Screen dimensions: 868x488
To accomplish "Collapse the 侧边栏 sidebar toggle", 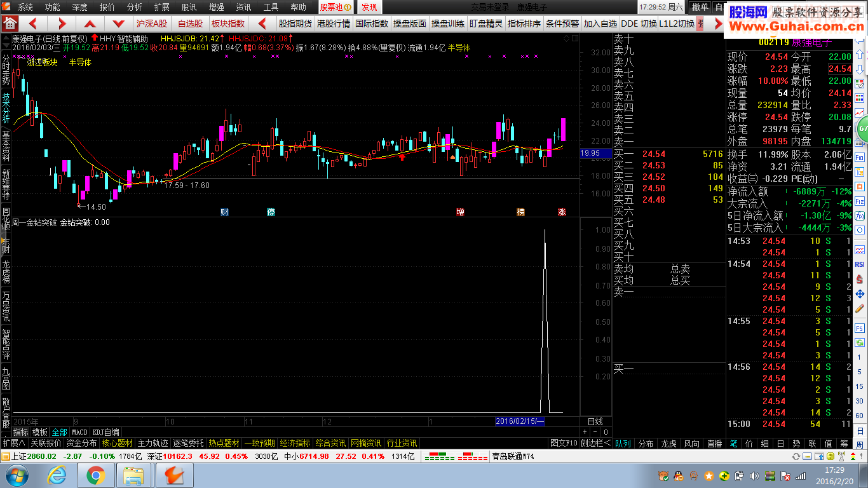I will [x=596, y=443].
